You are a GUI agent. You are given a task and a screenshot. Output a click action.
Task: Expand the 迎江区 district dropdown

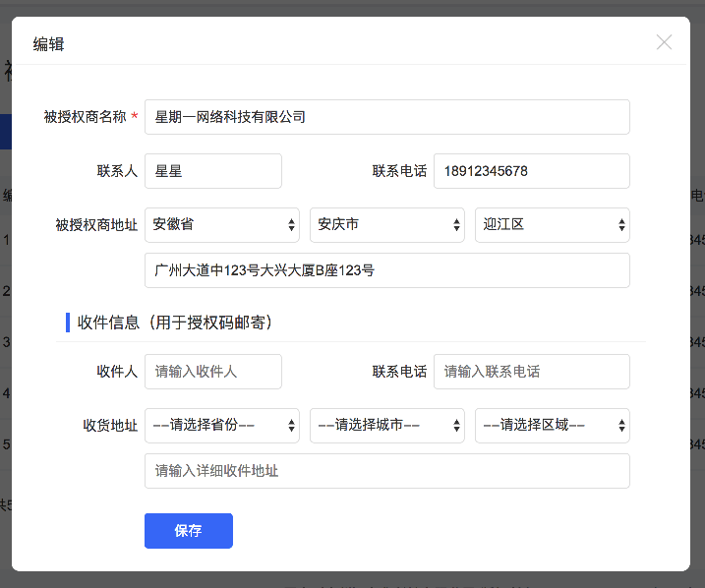coord(552,225)
